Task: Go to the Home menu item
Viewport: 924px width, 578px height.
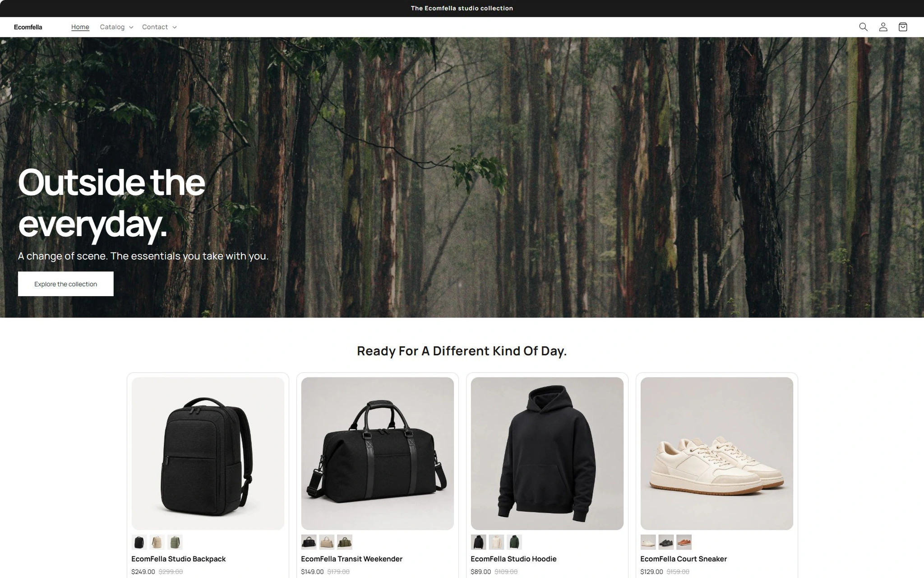Action: click(x=80, y=27)
